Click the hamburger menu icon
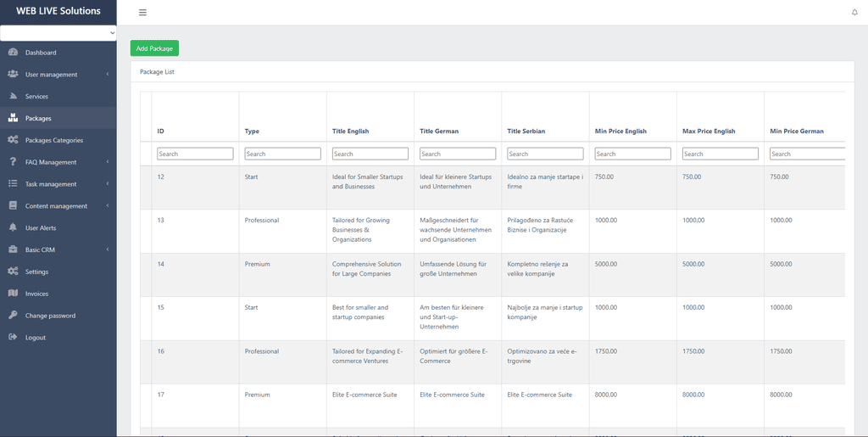868x437 pixels. pos(142,13)
